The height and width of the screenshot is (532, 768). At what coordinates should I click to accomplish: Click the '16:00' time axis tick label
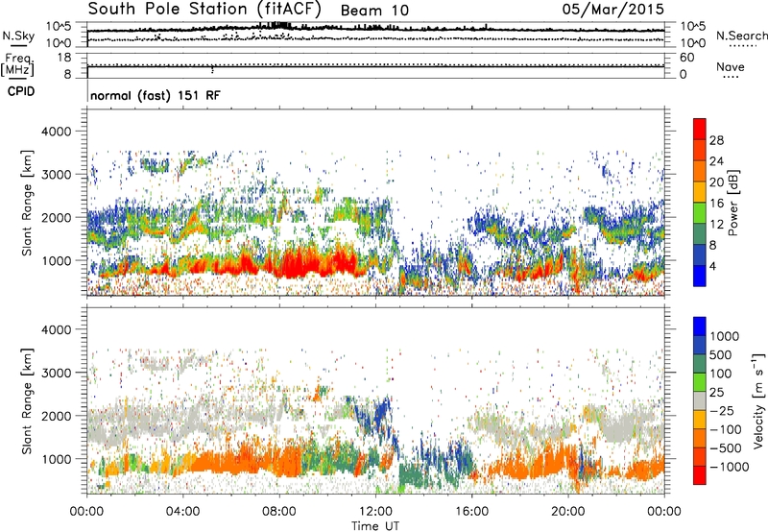coord(471,512)
